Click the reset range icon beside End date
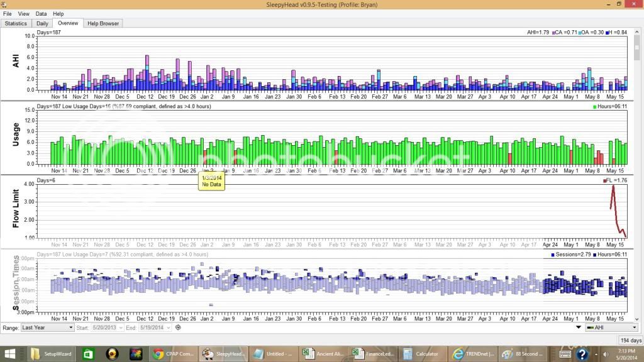 [178, 327]
